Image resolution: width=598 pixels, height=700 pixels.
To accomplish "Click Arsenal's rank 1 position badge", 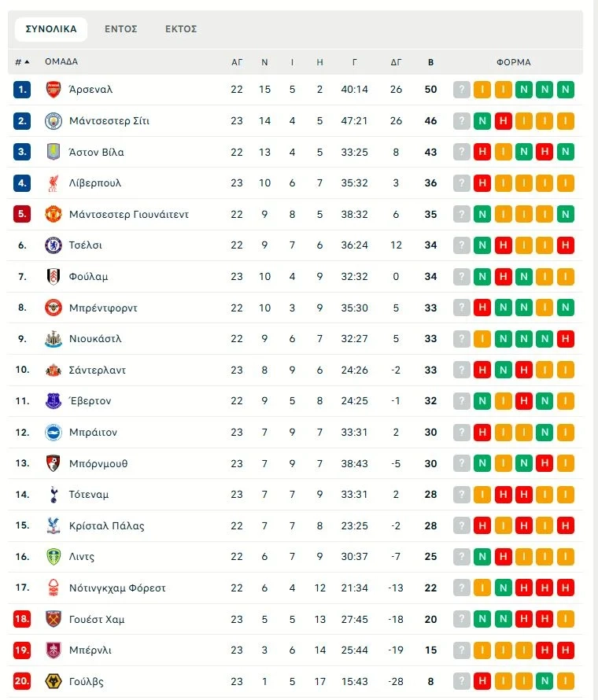I will click(22, 90).
